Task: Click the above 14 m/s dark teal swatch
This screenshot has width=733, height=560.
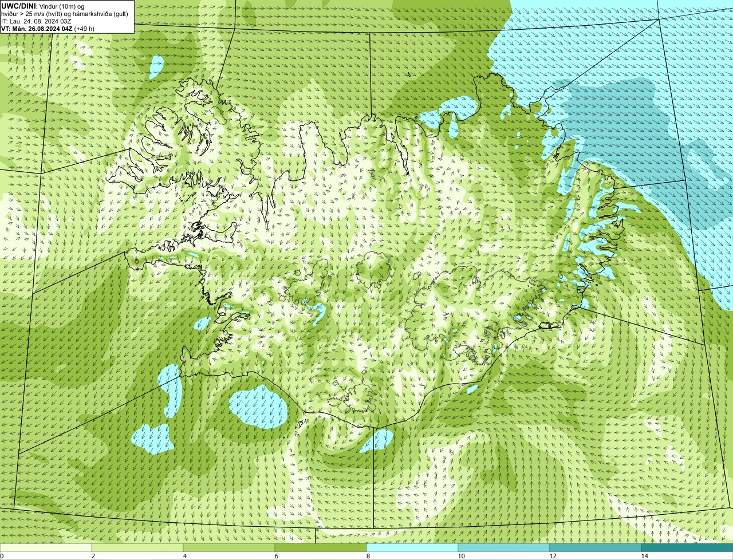Action: pyautogui.click(x=687, y=547)
